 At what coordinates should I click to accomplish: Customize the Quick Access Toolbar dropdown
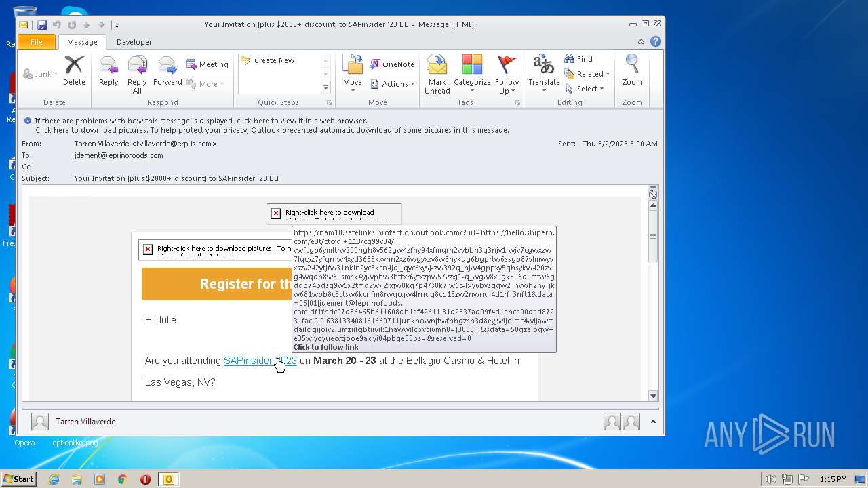[117, 25]
